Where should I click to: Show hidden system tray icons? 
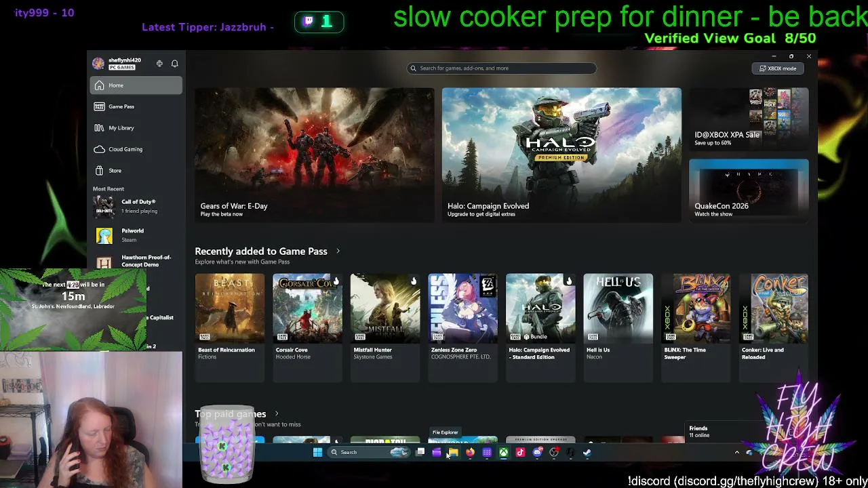click(x=737, y=452)
